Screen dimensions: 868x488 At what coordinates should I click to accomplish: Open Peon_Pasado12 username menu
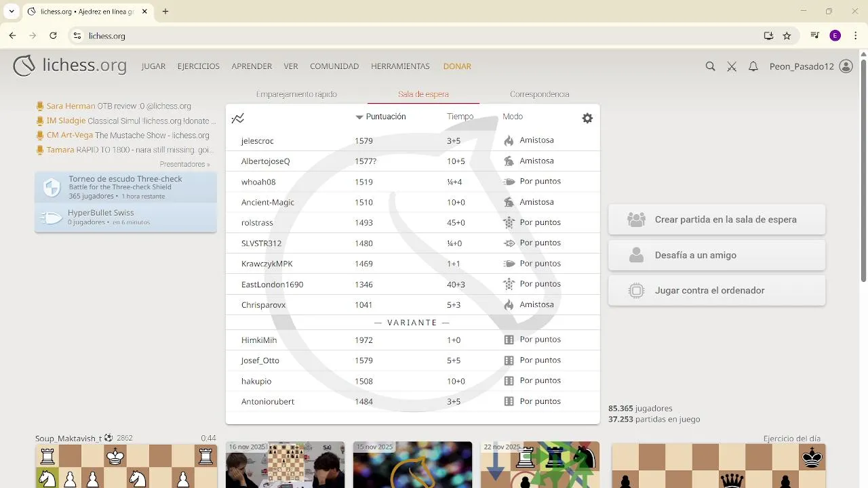click(802, 66)
